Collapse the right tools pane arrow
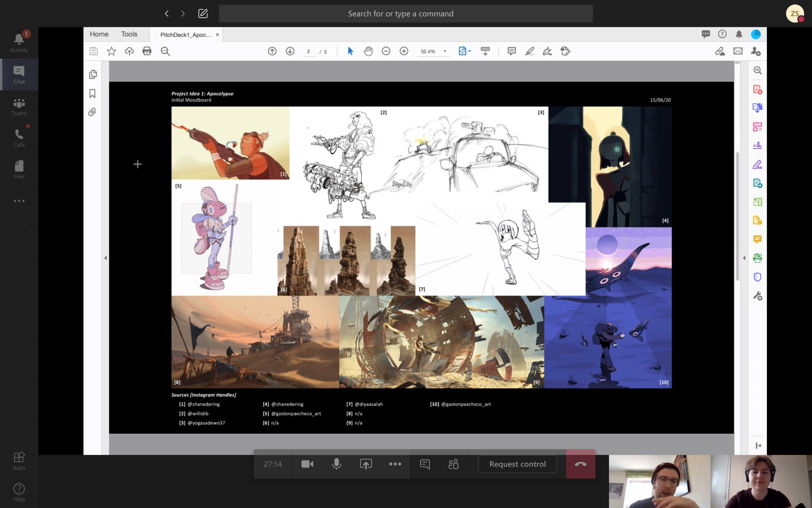The image size is (812, 508). tap(744, 258)
